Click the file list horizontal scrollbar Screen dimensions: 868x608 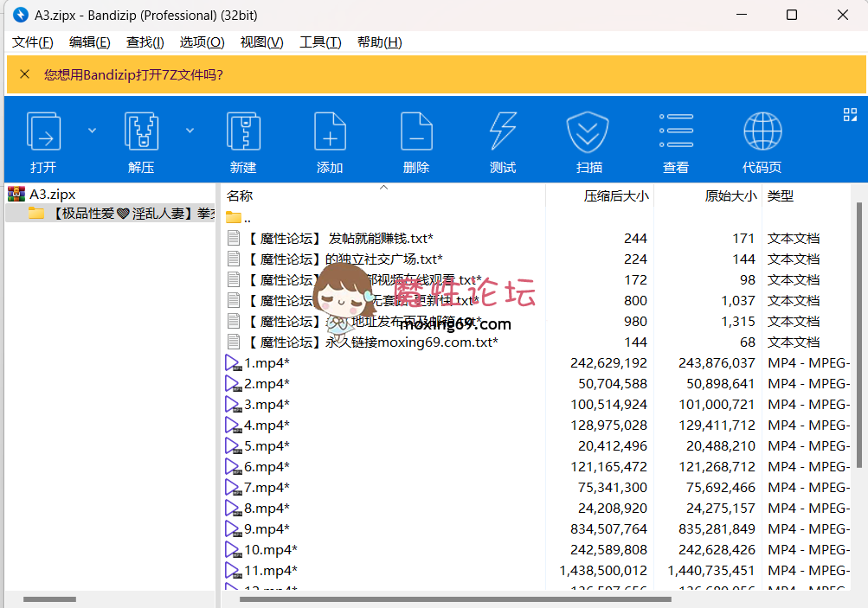click(455, 599)
